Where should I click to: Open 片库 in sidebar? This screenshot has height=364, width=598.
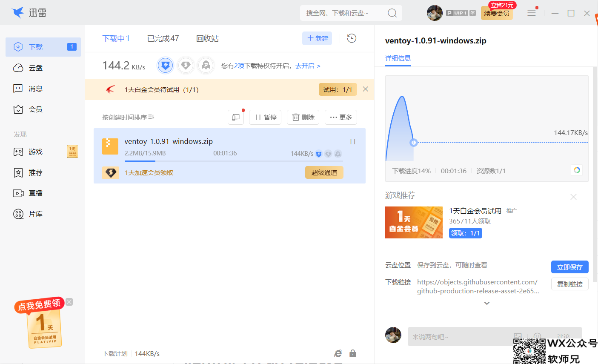tap(43, 214)
